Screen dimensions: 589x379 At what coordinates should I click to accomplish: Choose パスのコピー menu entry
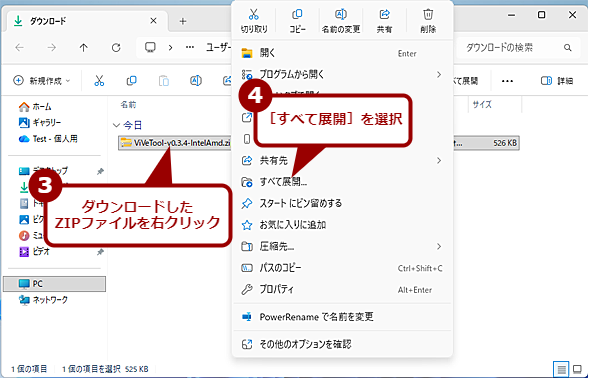[x=342, y=268]
